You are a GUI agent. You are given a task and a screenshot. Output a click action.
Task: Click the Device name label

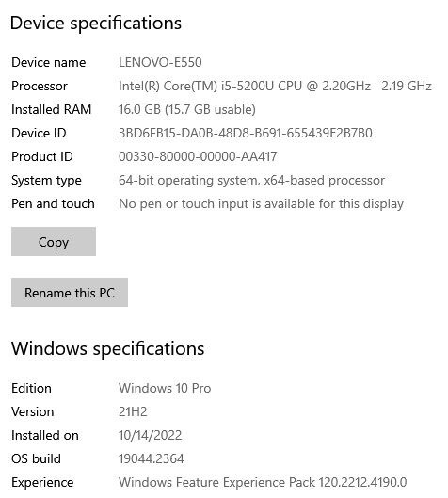click(49, 62)
